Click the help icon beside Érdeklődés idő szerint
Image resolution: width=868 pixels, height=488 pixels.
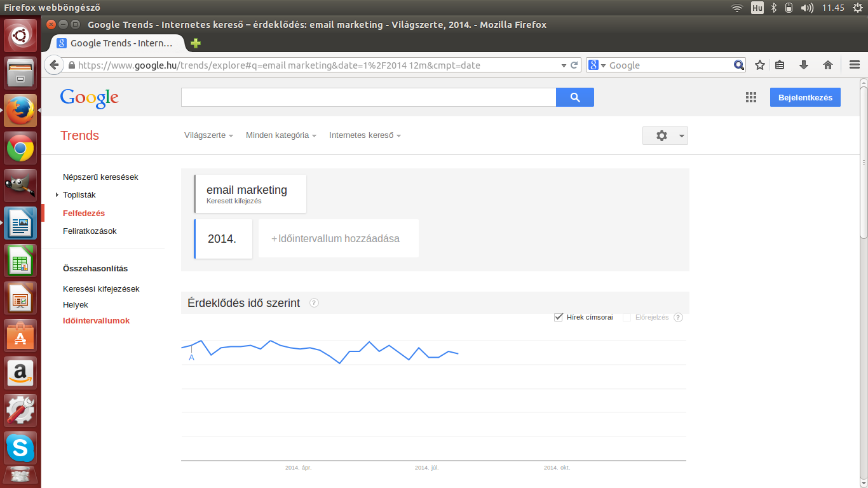(314, 303)
